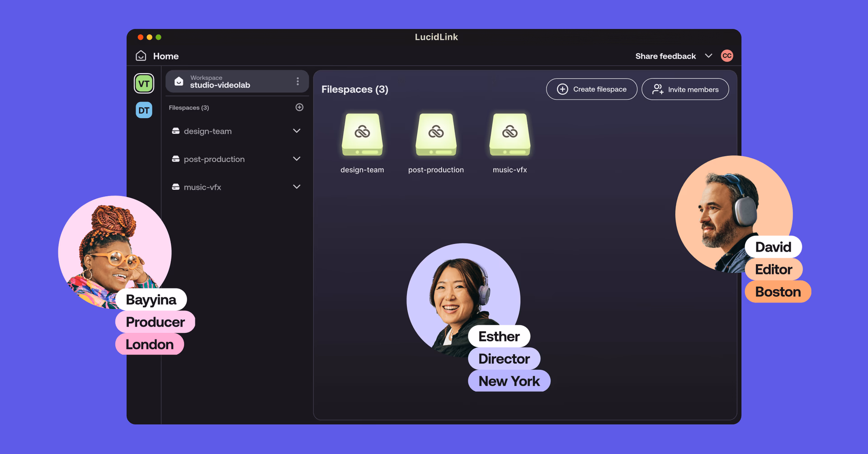Select Home in the navigation bar

coord(165,56)
